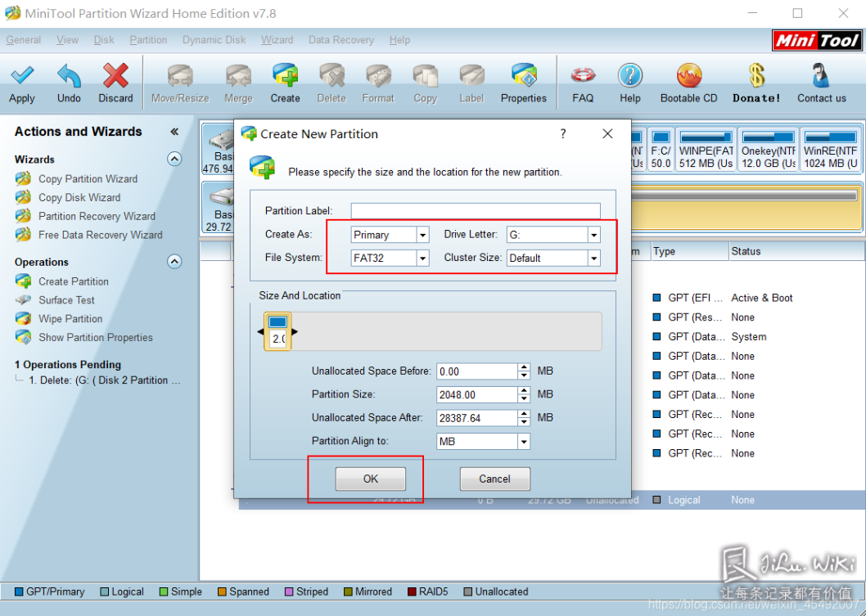Select the Merge toolbar icon
This screenshot has width=866, height=616.
238,75
